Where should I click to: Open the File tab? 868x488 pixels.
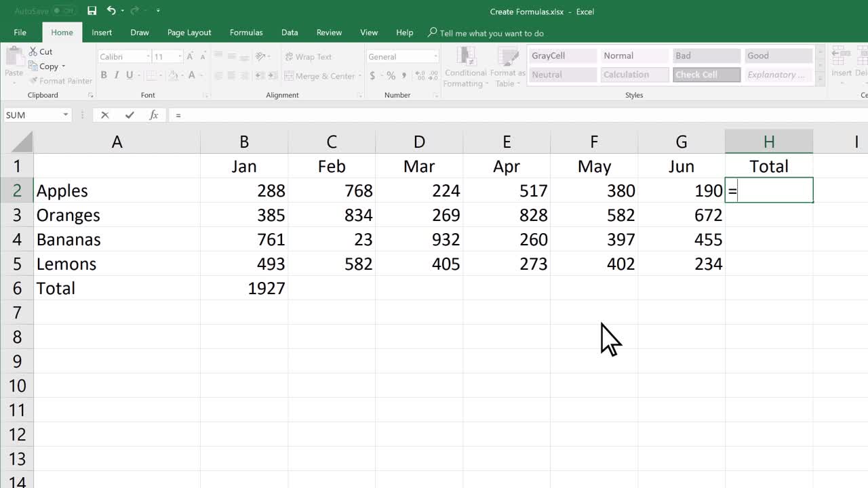[20, 33]
